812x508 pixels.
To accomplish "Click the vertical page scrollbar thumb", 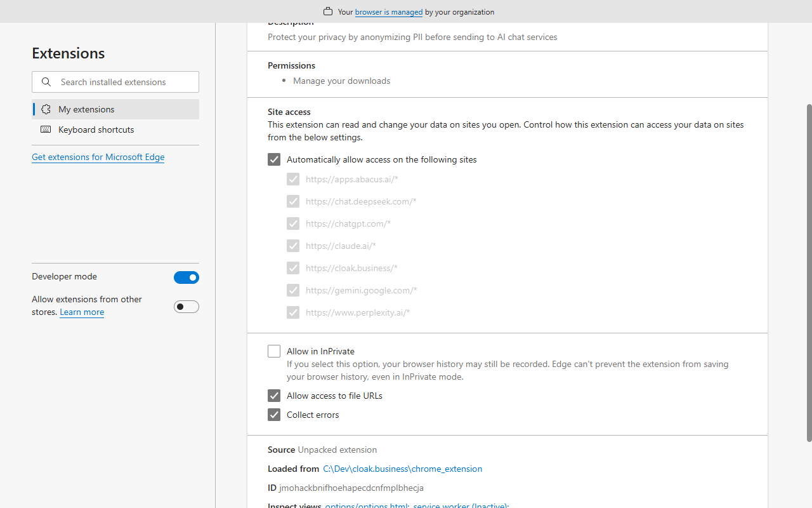I will click(x=809, y=272).
